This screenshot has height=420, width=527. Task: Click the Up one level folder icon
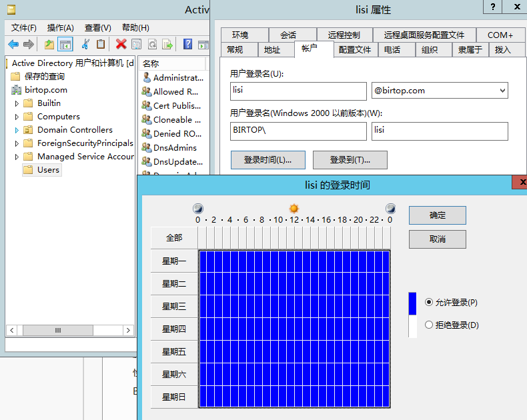click(x=49, y=44)
